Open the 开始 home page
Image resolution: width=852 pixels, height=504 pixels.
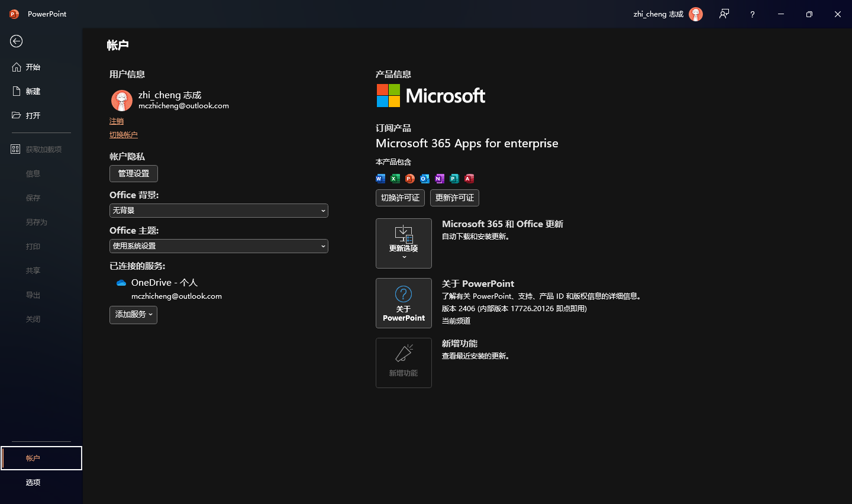coord(41,67)
